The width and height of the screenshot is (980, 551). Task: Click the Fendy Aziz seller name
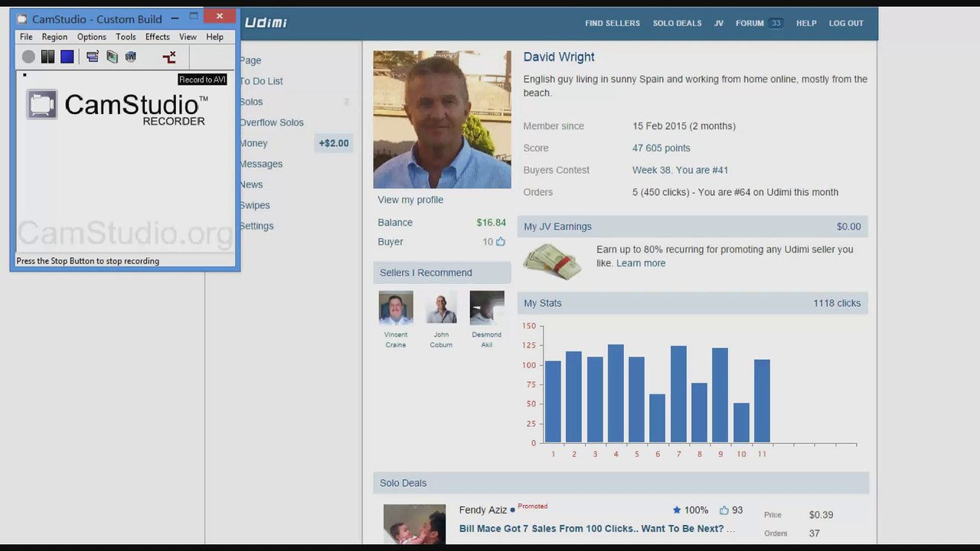pos(483,510)
